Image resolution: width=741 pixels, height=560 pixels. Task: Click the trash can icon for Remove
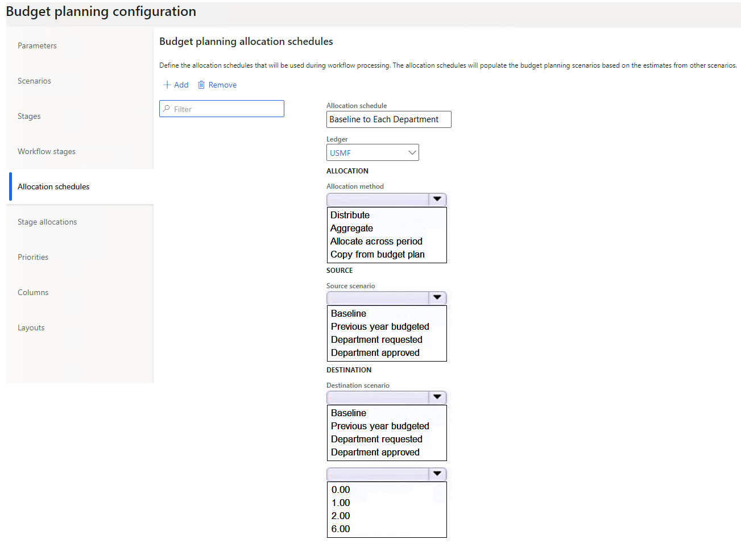pos(201,85)
